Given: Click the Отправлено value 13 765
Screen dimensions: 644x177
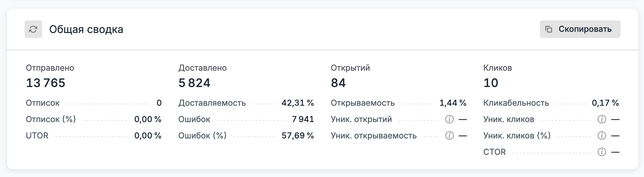Looking at the screenshot, I should tap(46, 83).
